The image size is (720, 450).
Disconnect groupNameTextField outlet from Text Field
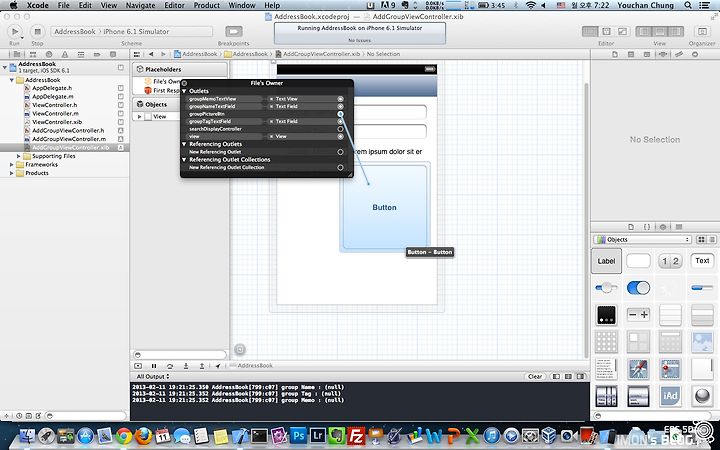(x=271, y=106)
